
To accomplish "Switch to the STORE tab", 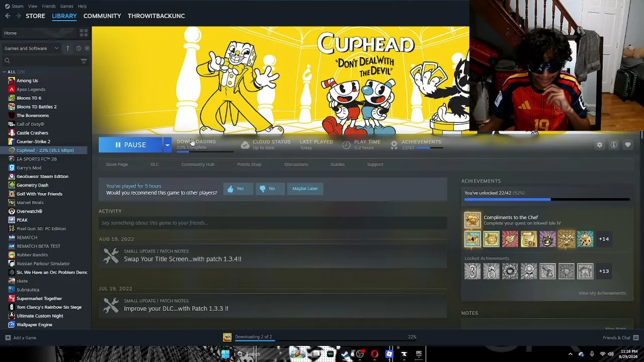I will click(35, 16).
